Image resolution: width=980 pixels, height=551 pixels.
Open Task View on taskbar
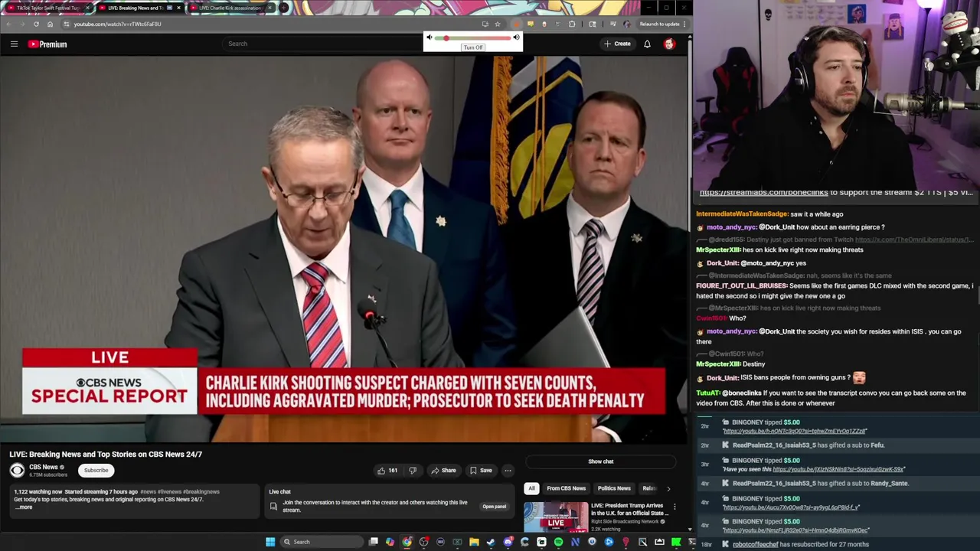pos(373,542)
